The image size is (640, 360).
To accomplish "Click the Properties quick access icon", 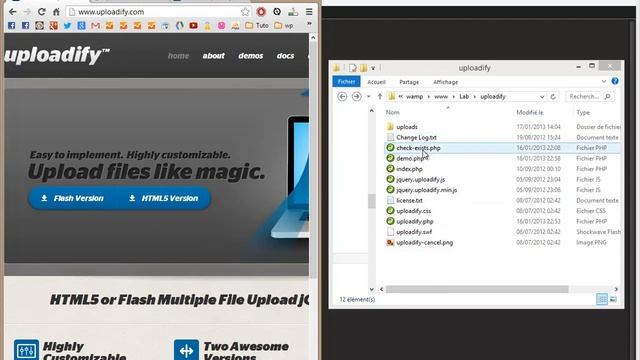I will pyautogui.click(x=352, y=68).
